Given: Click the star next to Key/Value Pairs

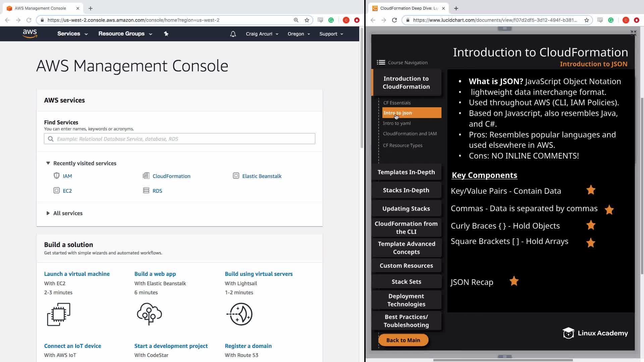Looking at the screenshot, I should click(591, 190).
